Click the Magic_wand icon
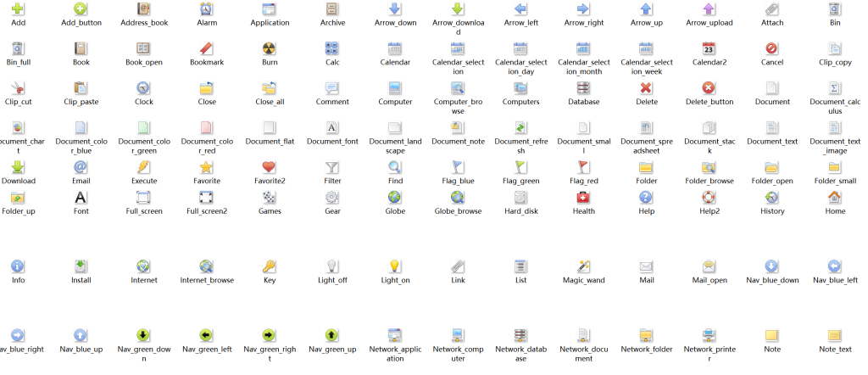Screen dimensions: 868x375 (x=583, y=266)
